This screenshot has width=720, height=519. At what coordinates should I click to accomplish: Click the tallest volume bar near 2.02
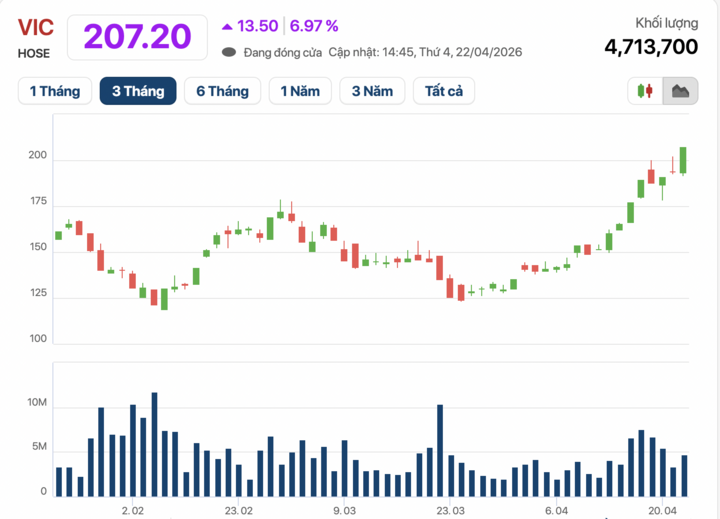(154, 444)
